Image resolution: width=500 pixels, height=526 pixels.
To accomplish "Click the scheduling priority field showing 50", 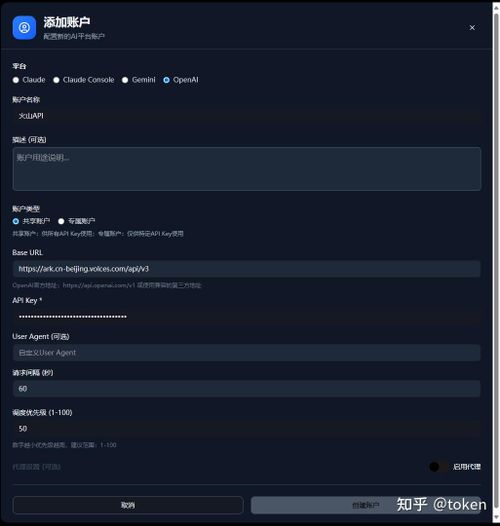I will (247, 428).
